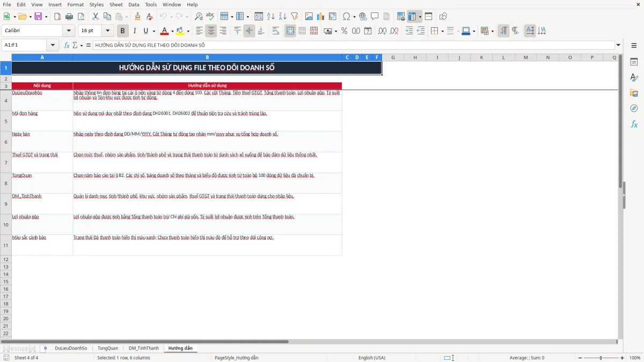The width and height of the screenshot is (644, 362).
Task: Select the row 12 header
Action: (6, 260)
